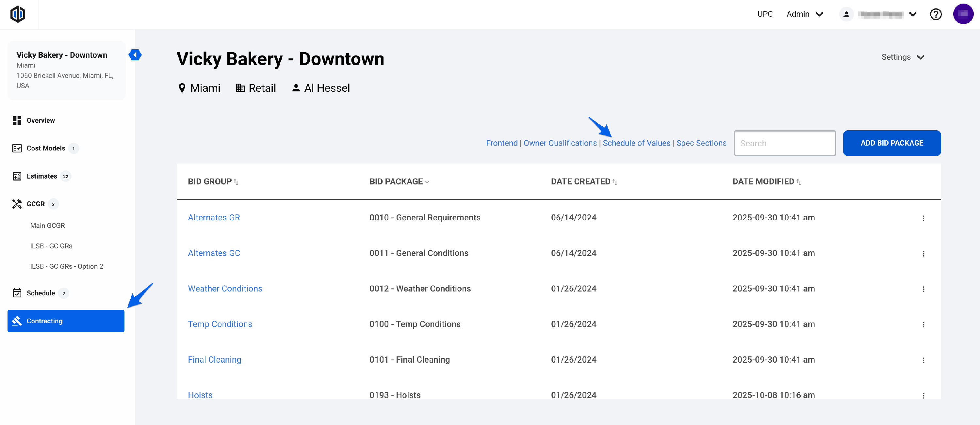Image resolution: width=980 pixels, height=425 pixels.
Task: Click the GCGR tools icon
Action: (x=17, y=204)
